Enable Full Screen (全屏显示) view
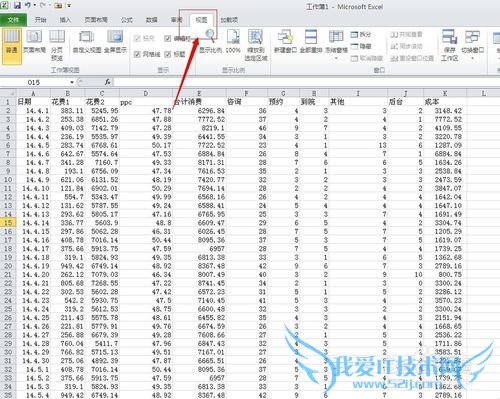 point(115,42)
